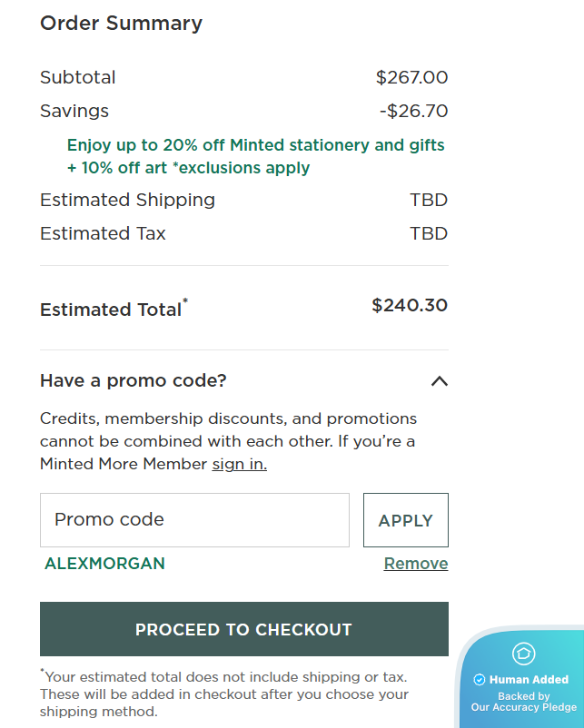This screenshot has height=728, width=584.
Task: Click the Order Summary heading
Action: click(121, 24)
